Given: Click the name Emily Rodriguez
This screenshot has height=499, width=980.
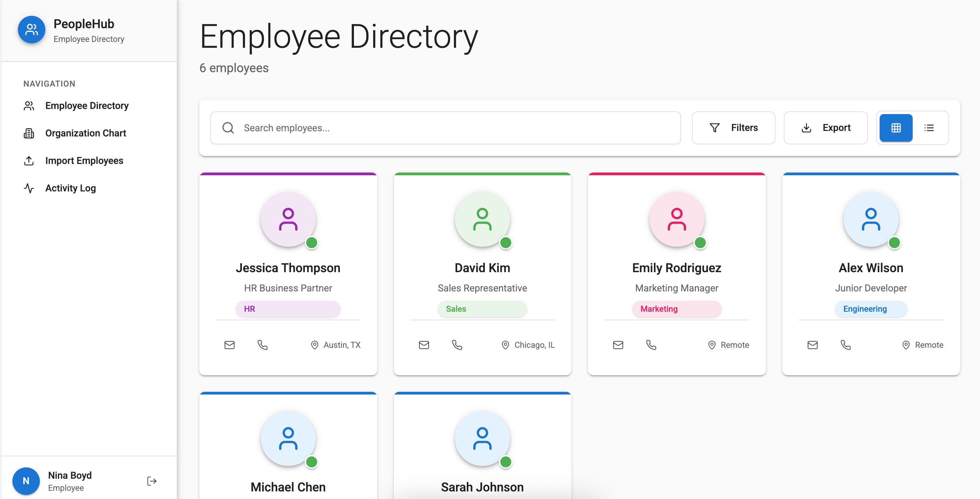Looking at the screenshot, I should pyautogui.click(x=677, y=268).
